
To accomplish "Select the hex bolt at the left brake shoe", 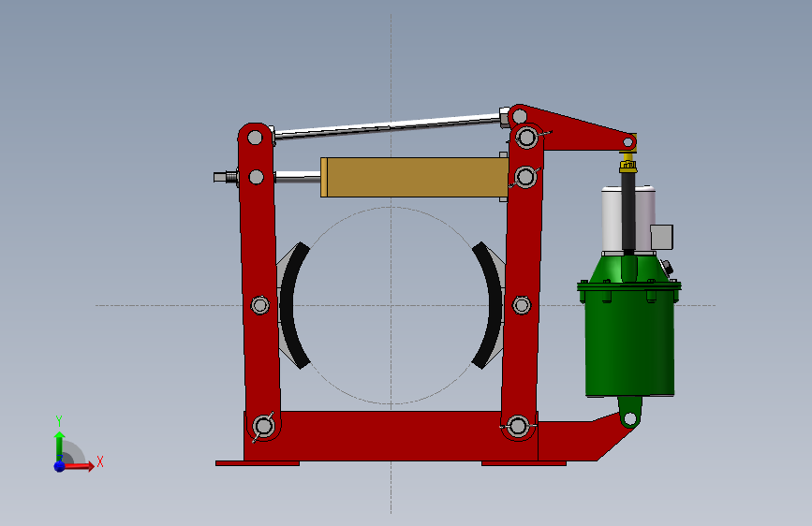I will [260, 305].
